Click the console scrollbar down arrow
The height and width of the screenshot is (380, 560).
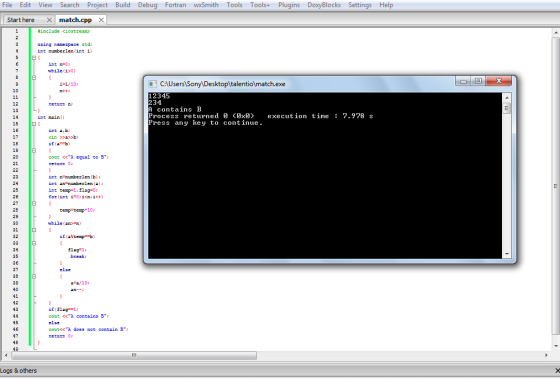506,254
